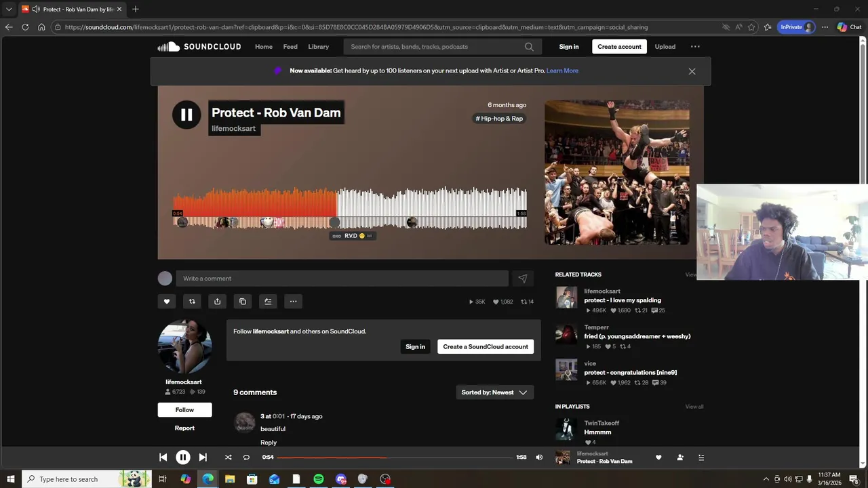Follow lifemocksart with the Follow button
The width and height of the screenshot is (868, 488).
184,410
